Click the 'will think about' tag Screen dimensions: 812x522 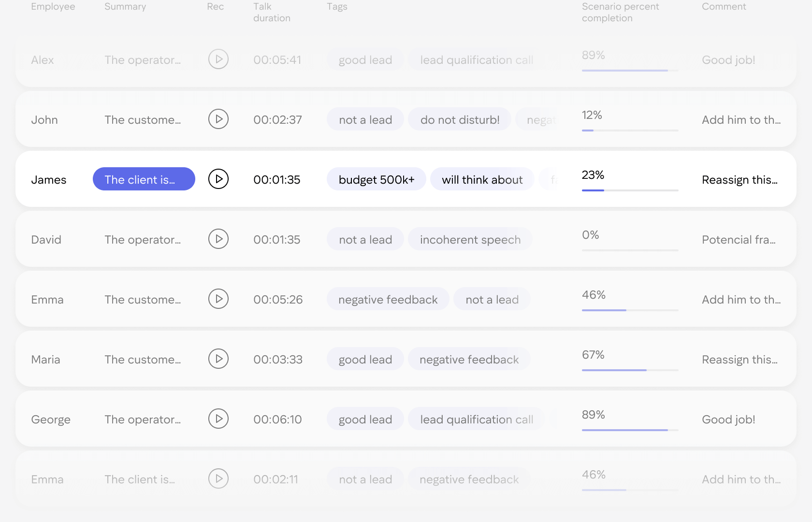[x=482, y=179]
